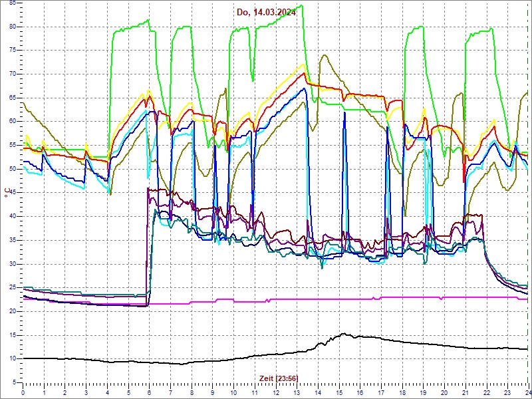Screen dimensions: 532x399
Task: Click hour 12 on the time axis
Action: [x=276, y=391]
